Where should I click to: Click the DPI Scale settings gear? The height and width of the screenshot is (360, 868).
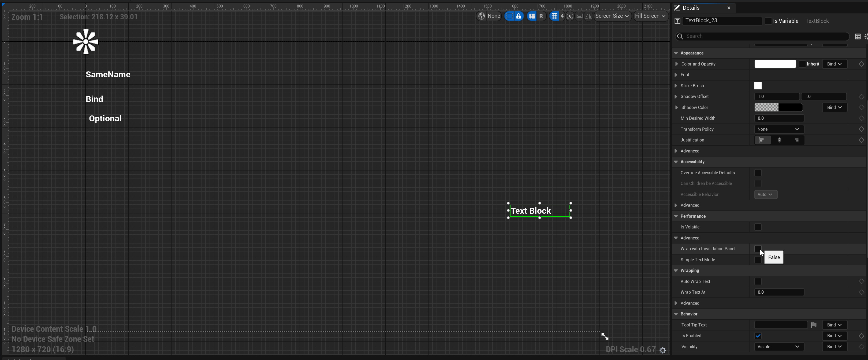[662, 350]
